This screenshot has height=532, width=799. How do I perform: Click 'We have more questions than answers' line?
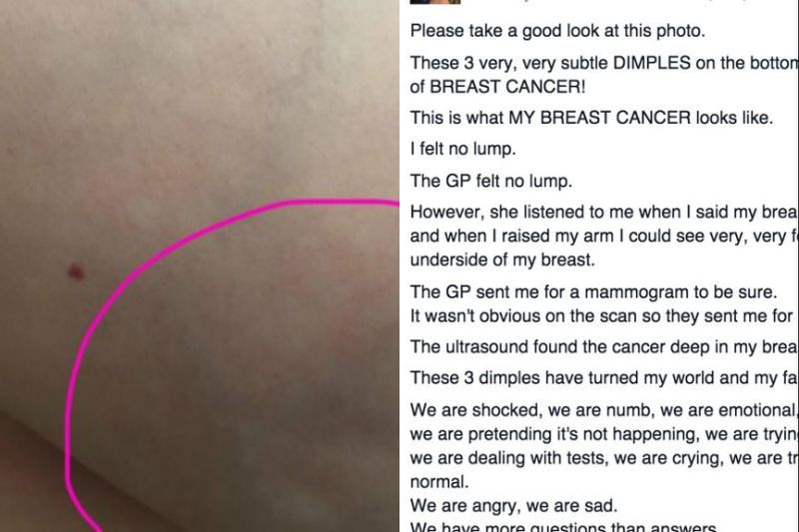(x=563, y=527)
